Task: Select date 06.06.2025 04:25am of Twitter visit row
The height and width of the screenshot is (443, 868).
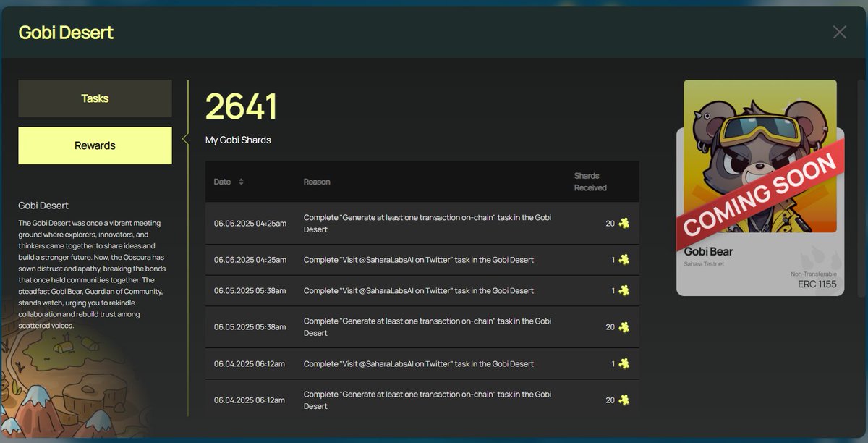Action: [250, 259]
